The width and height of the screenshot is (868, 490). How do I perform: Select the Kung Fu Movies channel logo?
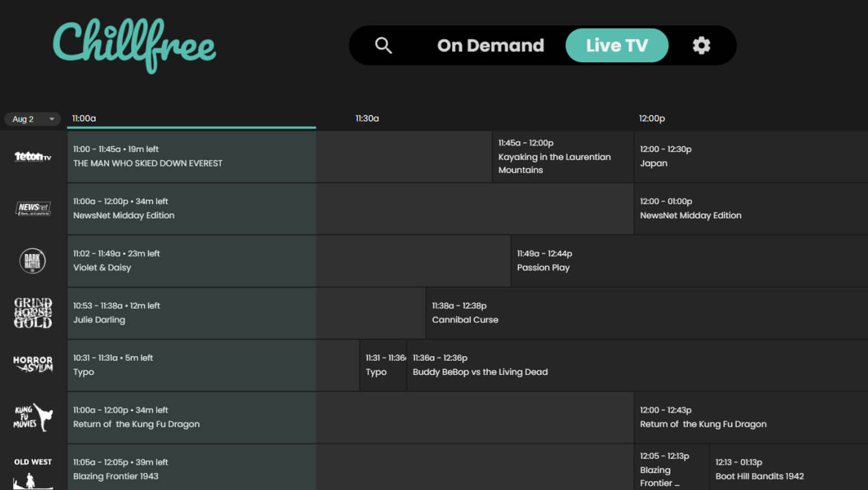point(32,417)
